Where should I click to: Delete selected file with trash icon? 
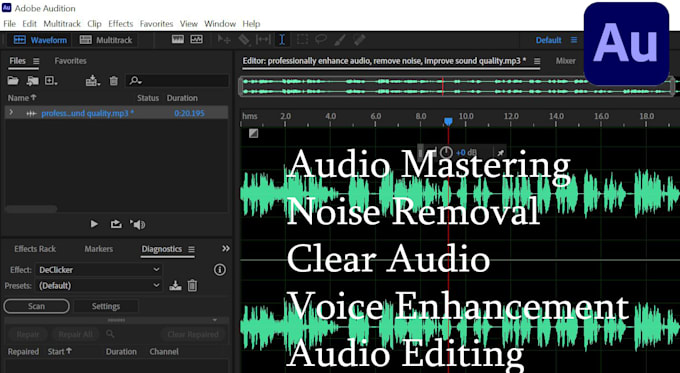tap(114, 81)
